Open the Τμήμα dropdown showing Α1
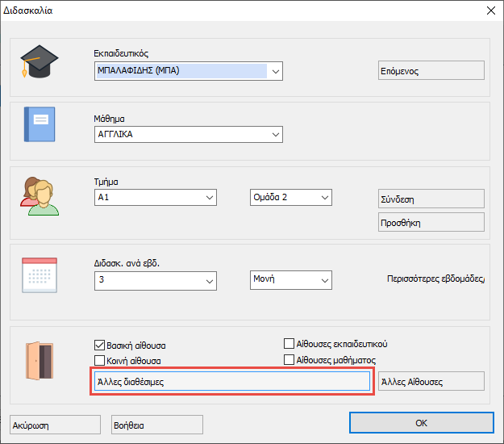The image size is (504, 444). [x=210, y=197]
